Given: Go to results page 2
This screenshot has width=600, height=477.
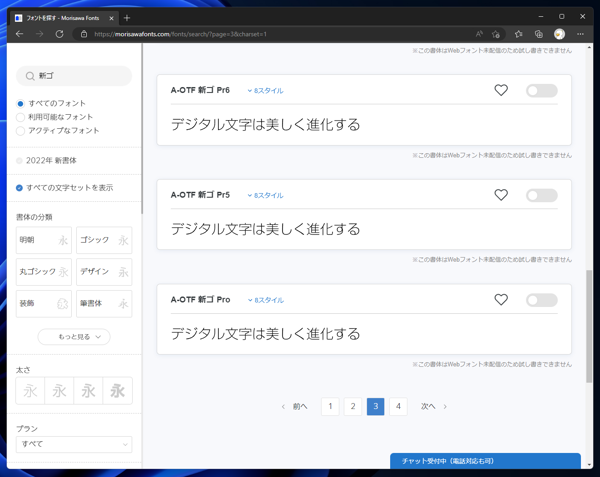Looking at the screenshot, I should point(353,406).
